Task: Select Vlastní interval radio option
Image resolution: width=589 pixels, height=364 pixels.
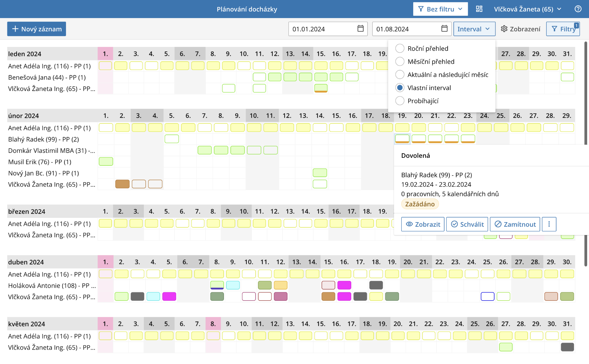Action: (x=400, y=88)
